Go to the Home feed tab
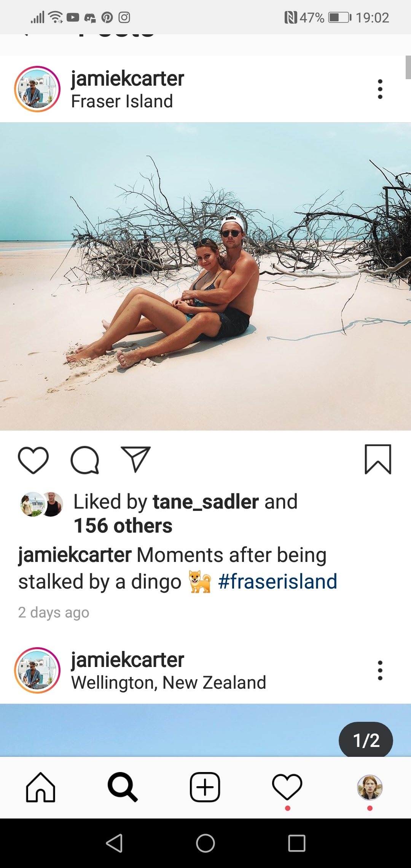Image resolution: width=411 pixels, height=868 pixels. coord(41,787)
